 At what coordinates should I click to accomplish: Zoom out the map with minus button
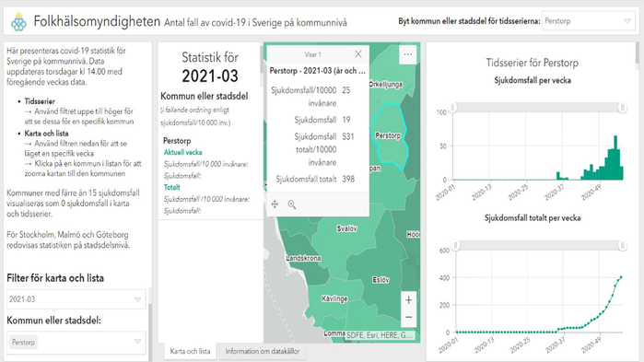(409, 317)
